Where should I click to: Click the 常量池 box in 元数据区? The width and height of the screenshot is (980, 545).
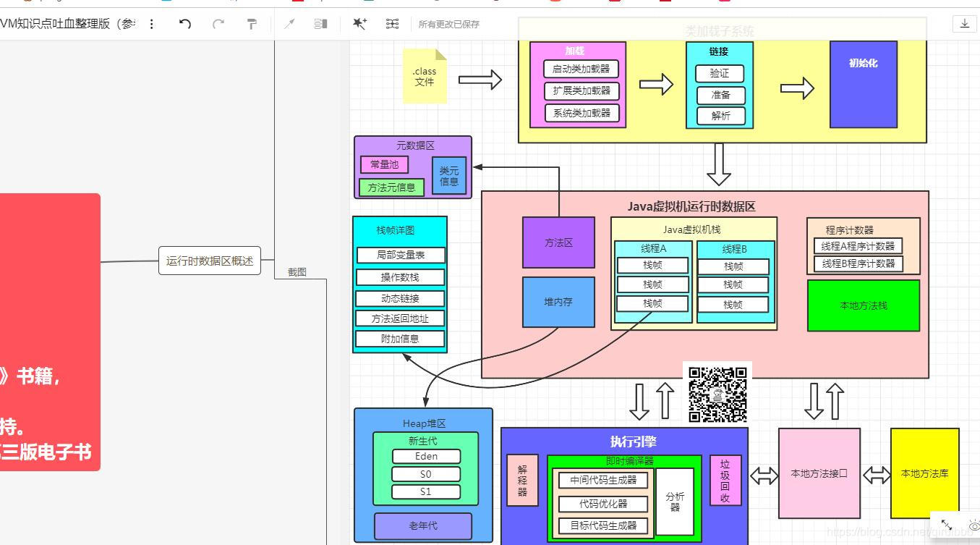point(384,164)
